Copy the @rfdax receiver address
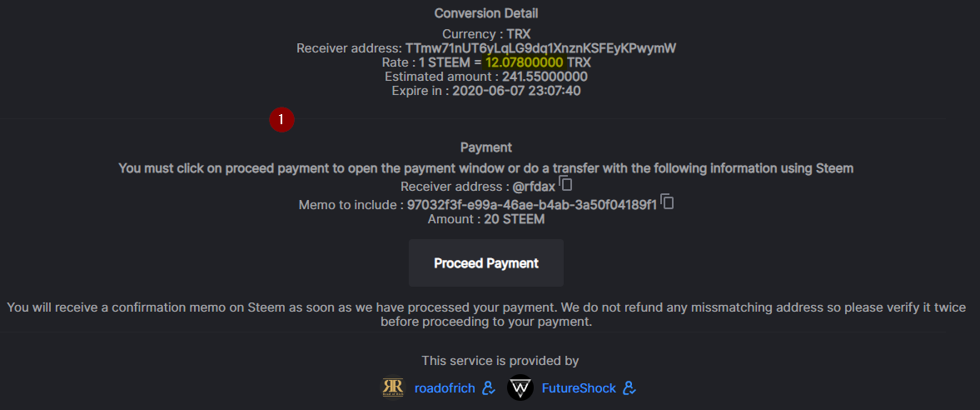 point(566,182)
